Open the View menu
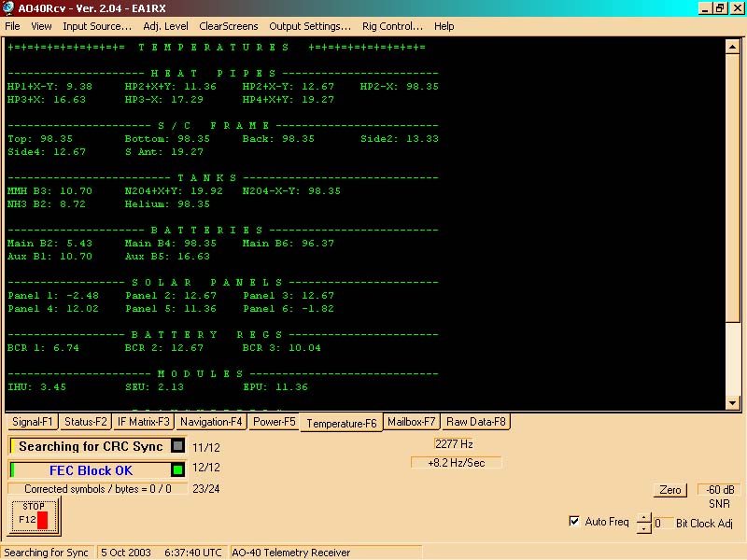747x560 pixels. tap(41, 26)
